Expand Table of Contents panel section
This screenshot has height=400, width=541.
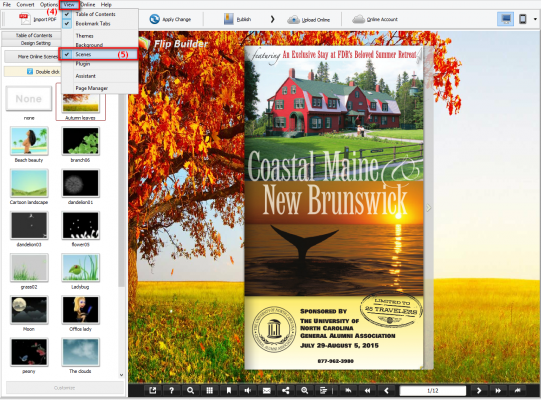click(32, 35)
